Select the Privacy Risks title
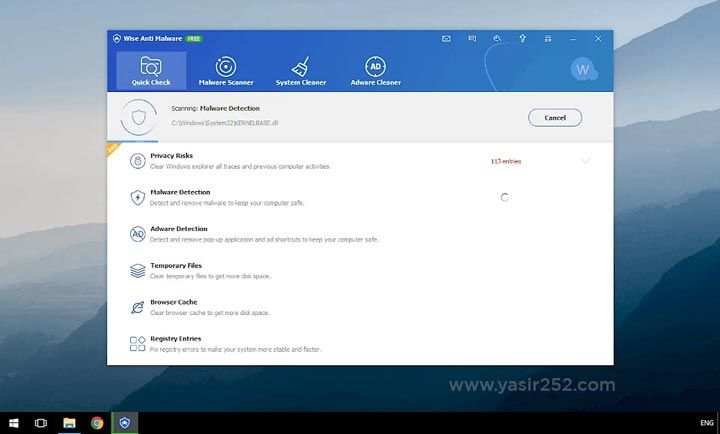Viewport: 720px width, 434px height. (x=171, y=156)
